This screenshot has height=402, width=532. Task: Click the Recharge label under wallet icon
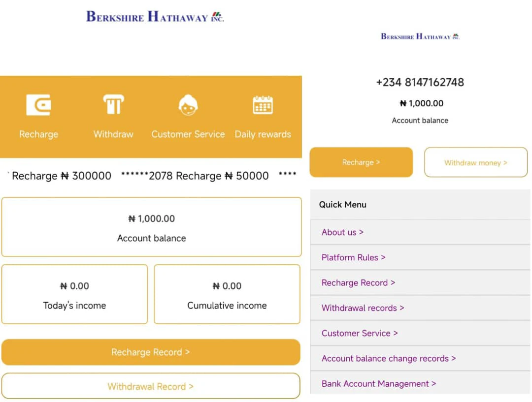pos(39,134)
